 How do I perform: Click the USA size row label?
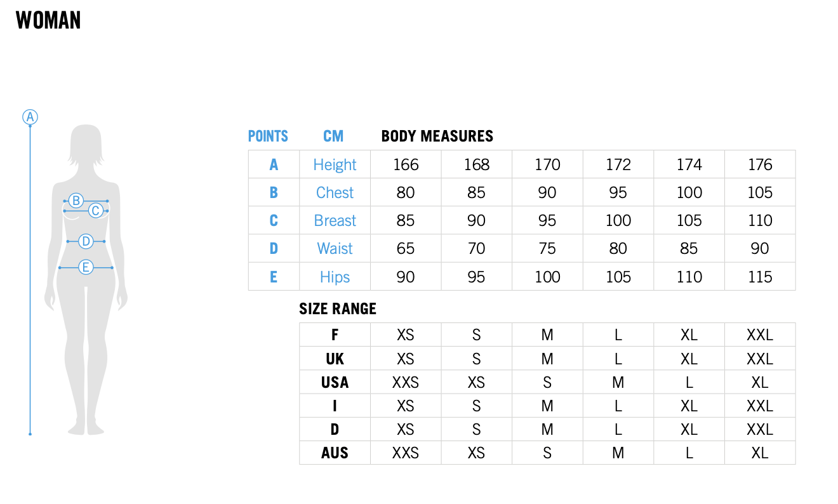[x=335, y=383]
